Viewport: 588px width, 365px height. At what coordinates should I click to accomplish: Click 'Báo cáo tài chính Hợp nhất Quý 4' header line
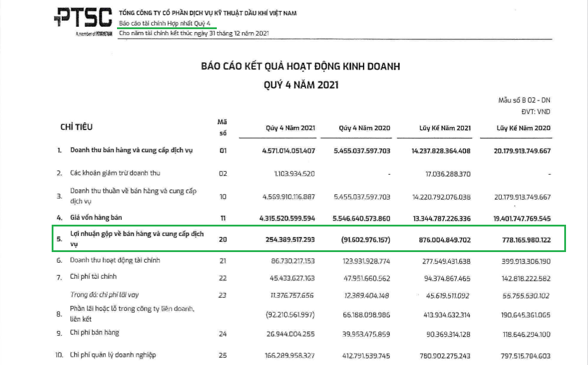165,23
